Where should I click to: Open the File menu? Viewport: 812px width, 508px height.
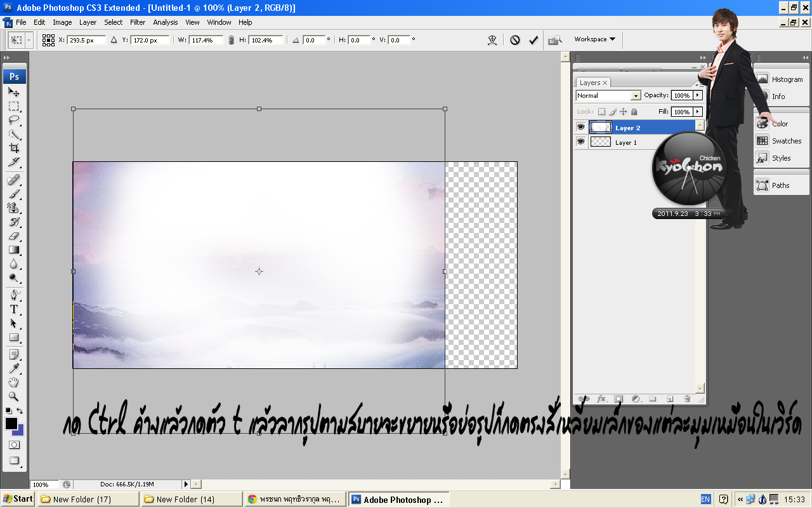(21, 22)
